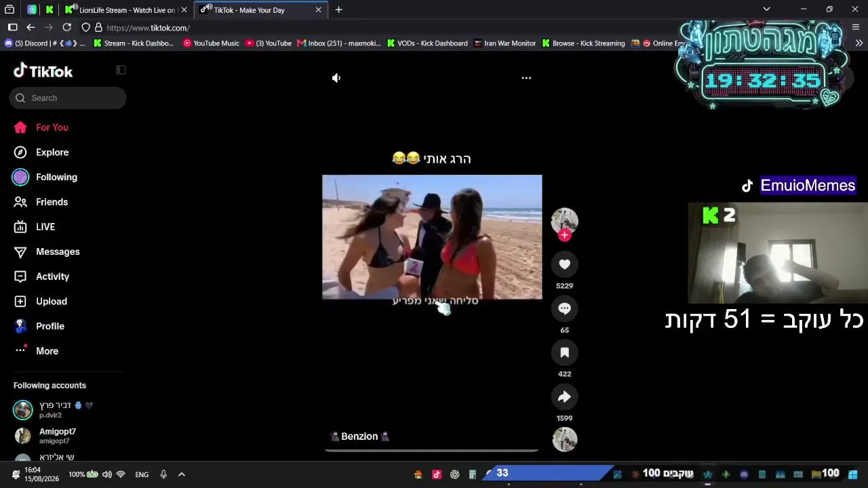
Task: Collapse the TikTok sidebar panel
Action: (121, 70)
